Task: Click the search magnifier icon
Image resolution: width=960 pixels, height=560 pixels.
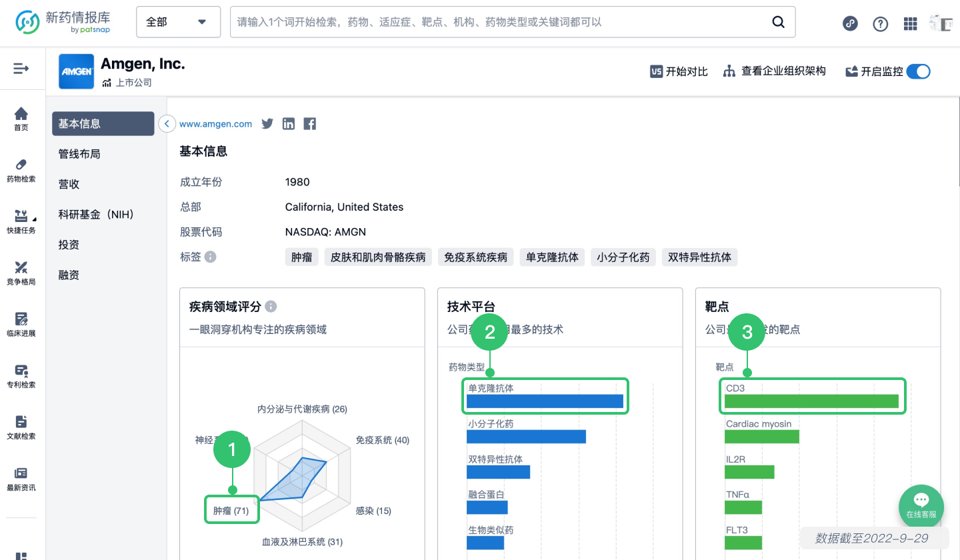Action: coord(778,22)
